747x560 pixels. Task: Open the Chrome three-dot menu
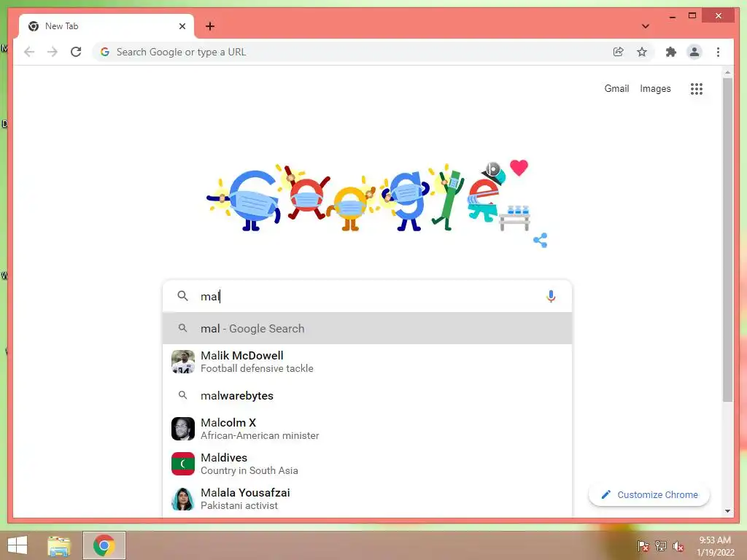pyautogui.click(x=718, y=52)
